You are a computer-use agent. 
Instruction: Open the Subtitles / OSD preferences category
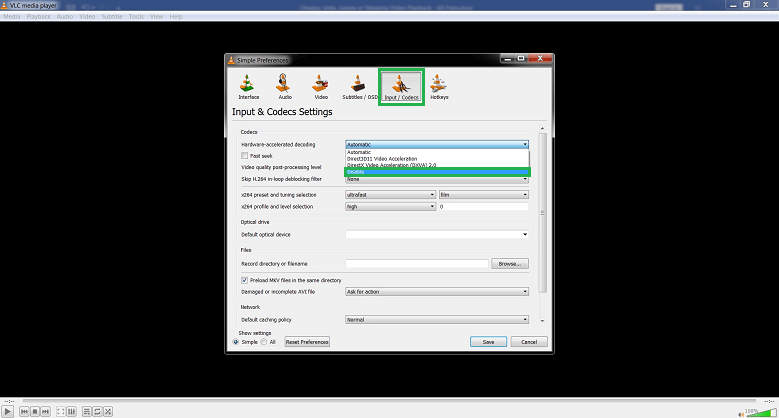(x=359, y=86)
